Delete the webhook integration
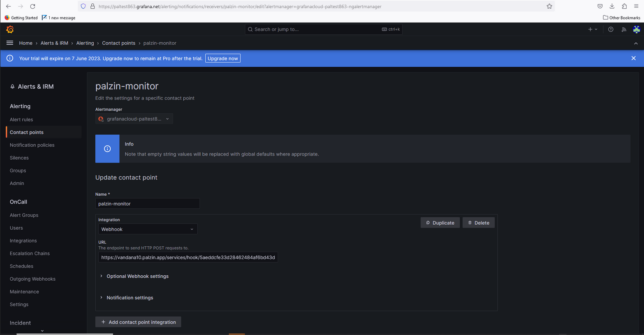The image size is (644, 335). [479, 223]
